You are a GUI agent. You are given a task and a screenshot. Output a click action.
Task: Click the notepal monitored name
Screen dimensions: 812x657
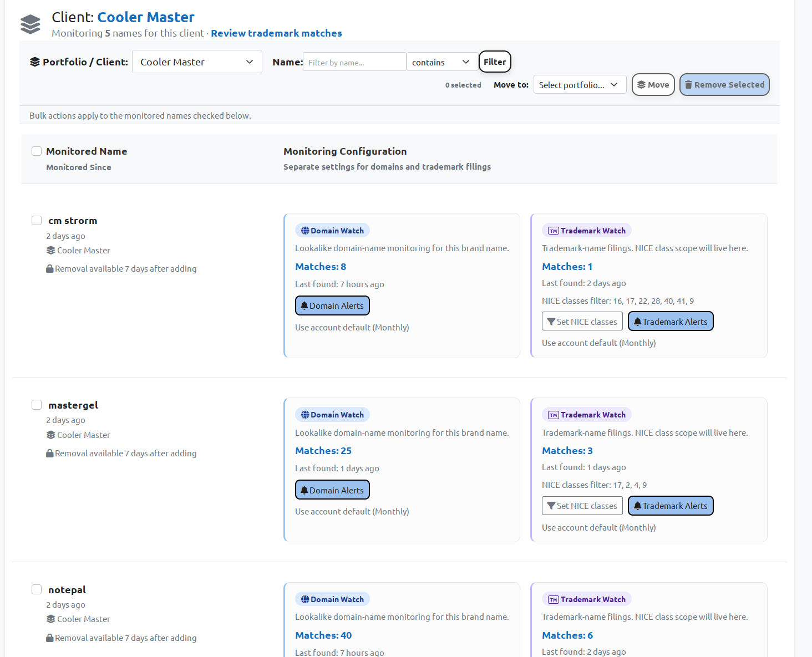[x=67, y=590]
